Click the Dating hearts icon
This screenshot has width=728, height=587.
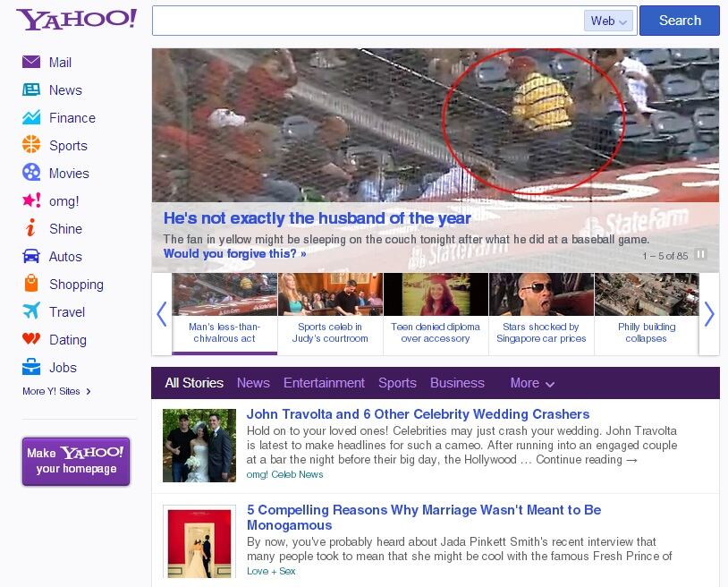pos(31,339)
